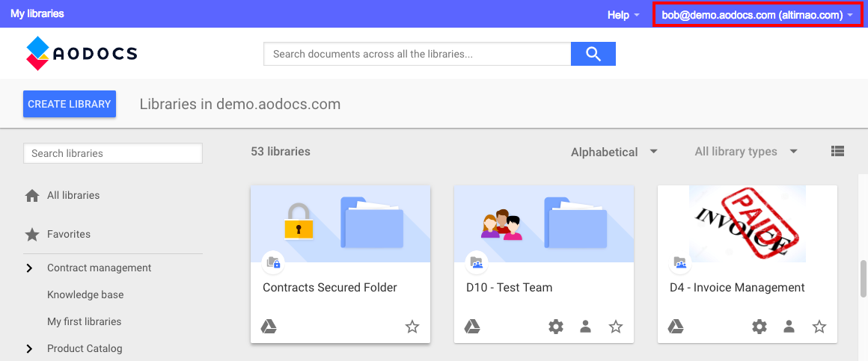Click the AODocs logo
This screenshot has width=868, height=361.
point(82,53)
